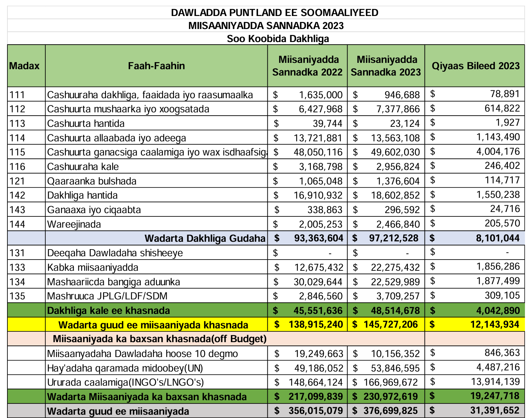The width and height of the screenshot is (532, 418).
Task: Click the Miisaniyadda Sannadka 2022 header
Action: click(x=307, y=66)
